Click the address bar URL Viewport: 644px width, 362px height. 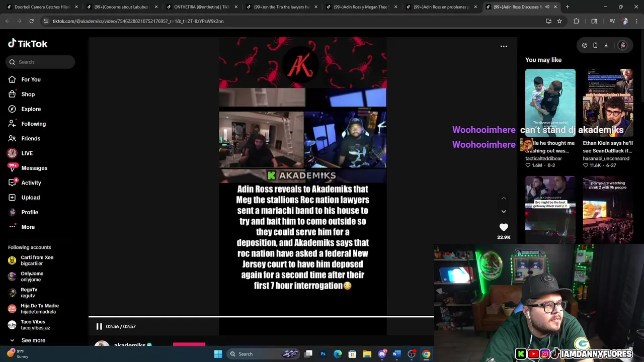click(138, 21)
